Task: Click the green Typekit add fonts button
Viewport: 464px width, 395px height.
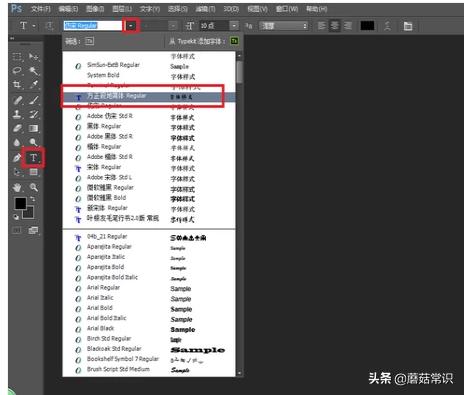Action: pyautogui.click(x=235, y=41)
